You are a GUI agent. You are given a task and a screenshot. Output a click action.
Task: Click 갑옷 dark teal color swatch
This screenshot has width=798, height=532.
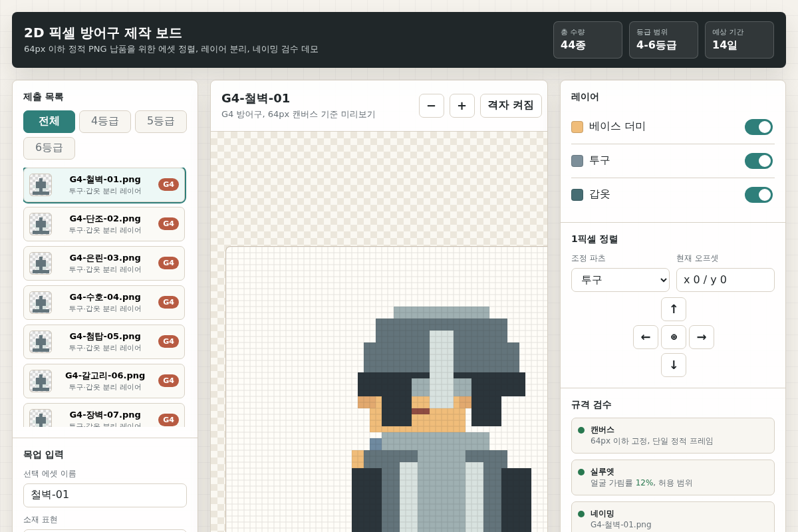(x=577, y=195)
